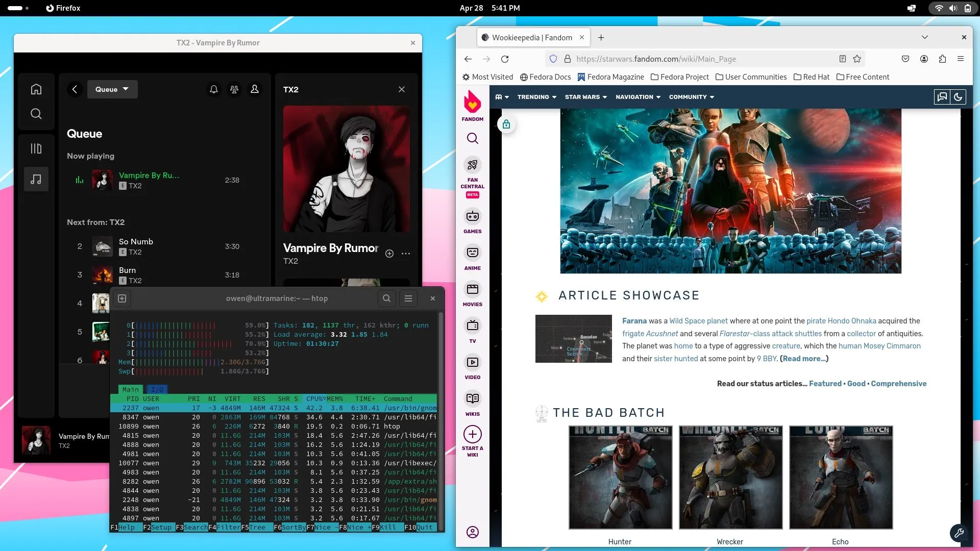Open Firefox application menu
Image resolution: width=980 pixels, height=551 pixels.
[961, 59]
